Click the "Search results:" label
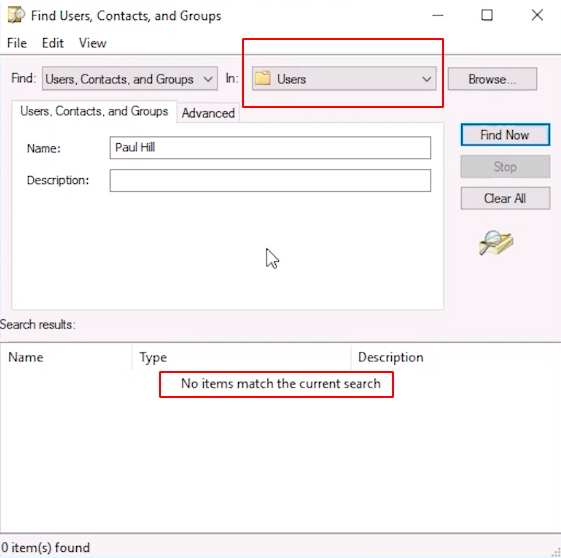This screenshot has width=561, height=558. [x=38, y=324]
